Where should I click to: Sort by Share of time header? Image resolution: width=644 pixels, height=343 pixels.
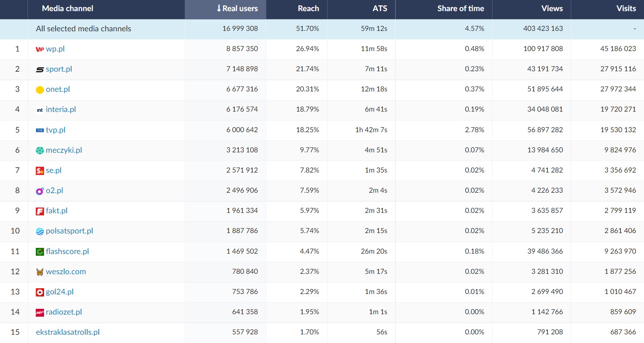460,9
